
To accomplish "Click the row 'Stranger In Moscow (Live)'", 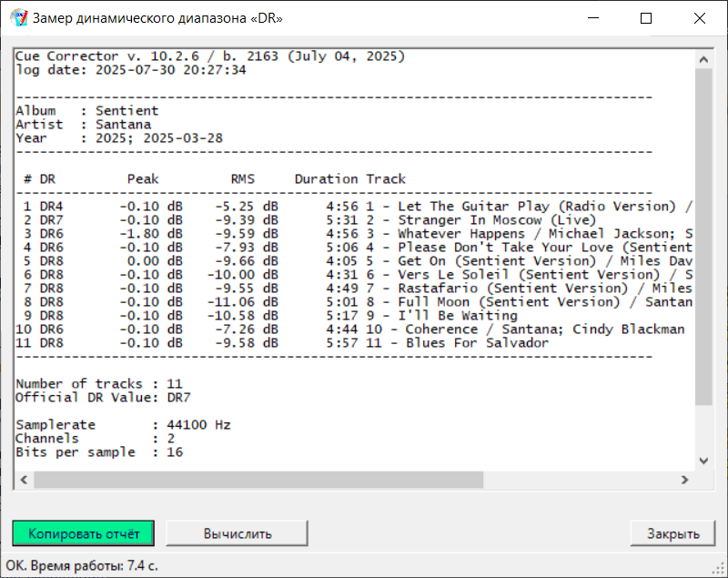I will click(306, 220).
